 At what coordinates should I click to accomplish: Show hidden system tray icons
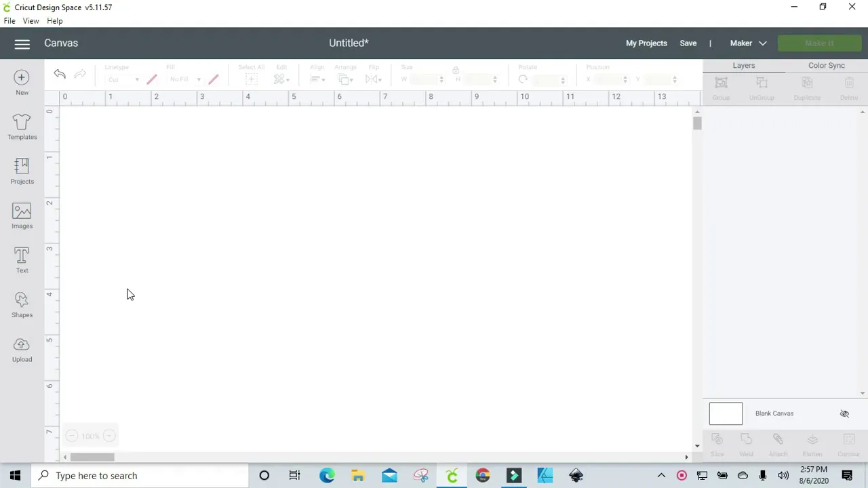click(x=661, y=476)
